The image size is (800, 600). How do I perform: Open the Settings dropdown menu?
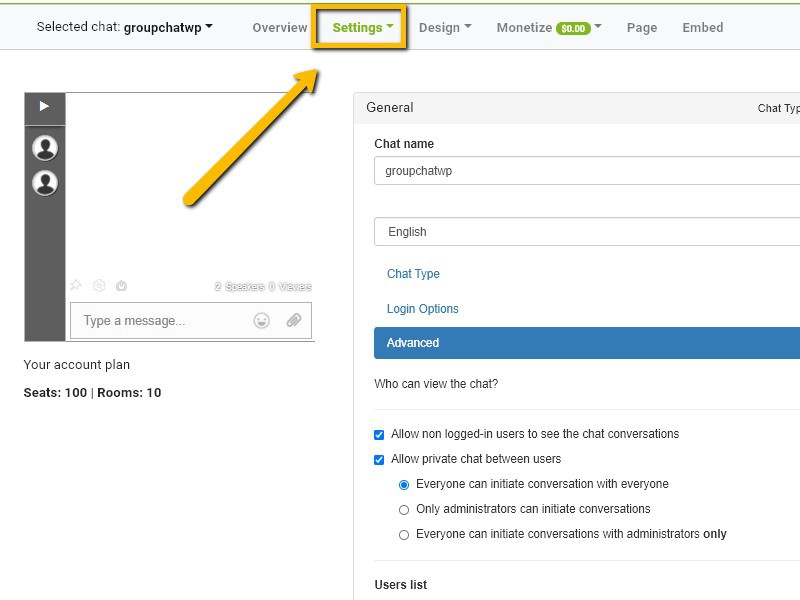362,28
